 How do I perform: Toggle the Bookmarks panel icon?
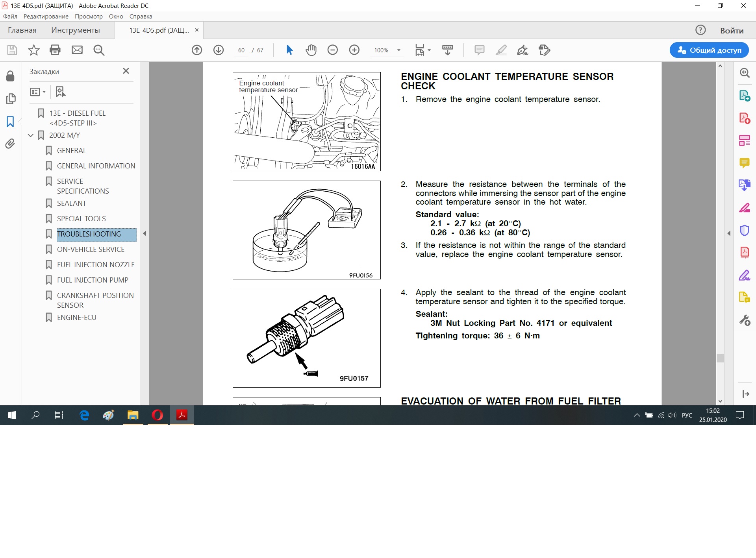click(x=10, y=121)
